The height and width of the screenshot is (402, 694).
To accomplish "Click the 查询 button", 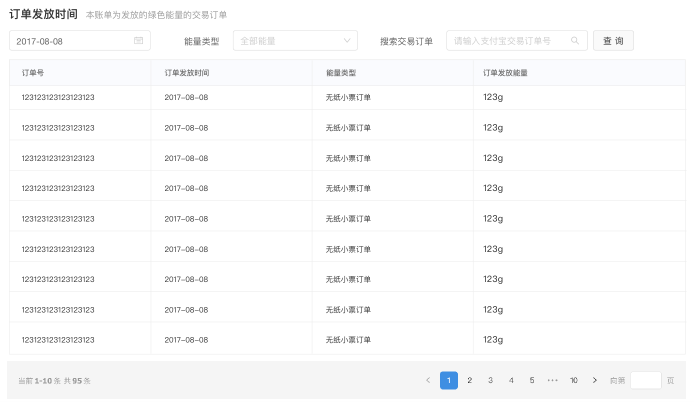I will tap(613, 41).
